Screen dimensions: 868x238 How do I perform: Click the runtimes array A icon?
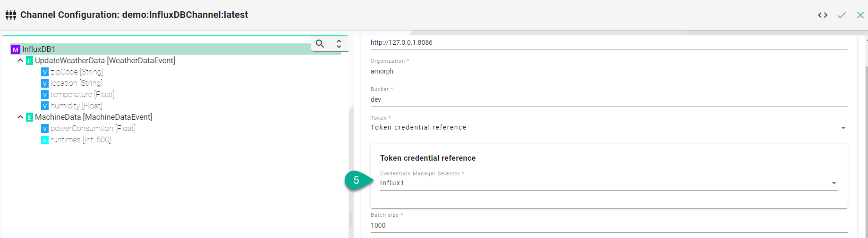click(45, 140)
